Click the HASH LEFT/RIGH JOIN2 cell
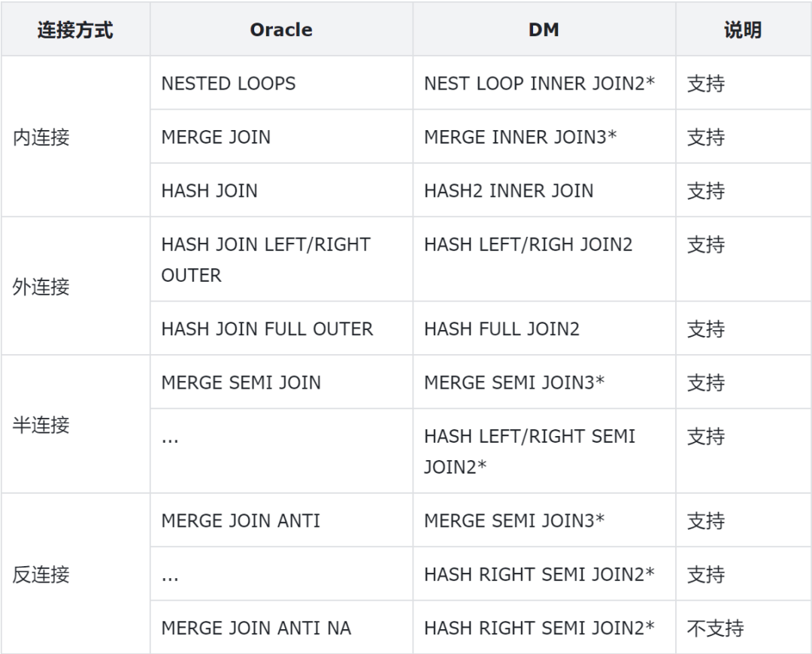 coord(528,245)
